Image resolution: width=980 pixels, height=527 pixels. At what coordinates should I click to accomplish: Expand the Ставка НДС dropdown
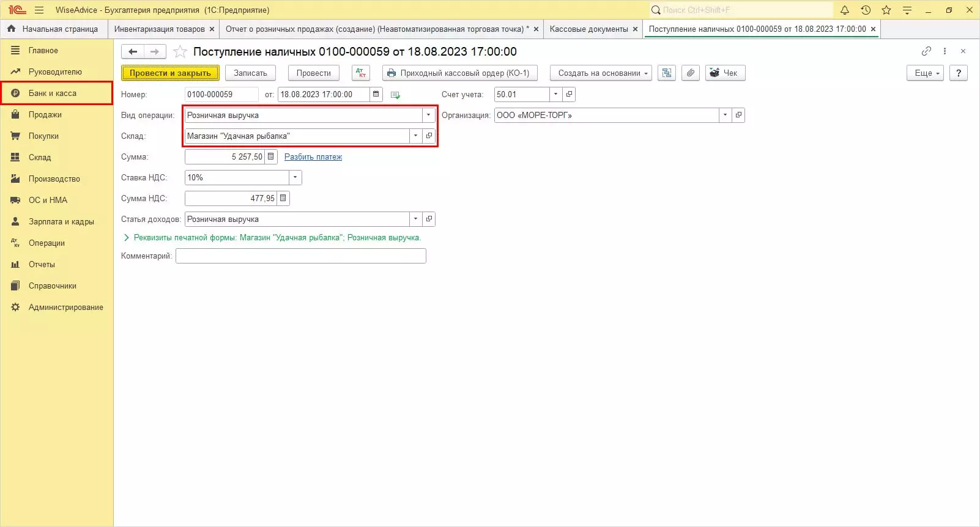(x=295, y=177)
